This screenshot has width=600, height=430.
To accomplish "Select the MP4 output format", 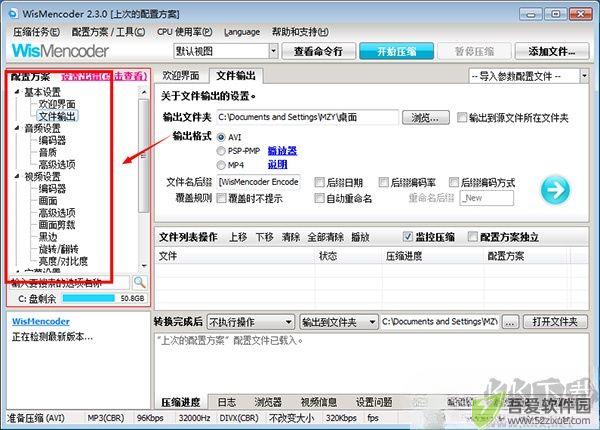I will pos(221,165).
